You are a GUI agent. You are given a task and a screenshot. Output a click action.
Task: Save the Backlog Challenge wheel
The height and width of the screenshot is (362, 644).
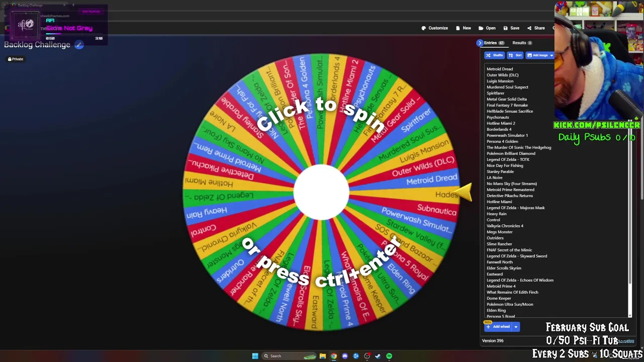[x=511, y=28]
